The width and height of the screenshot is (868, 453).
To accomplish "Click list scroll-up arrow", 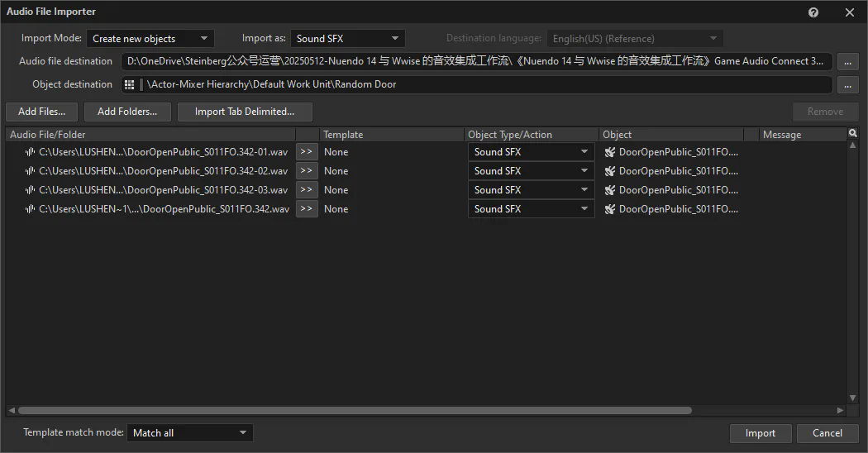I will click(852, 145).
